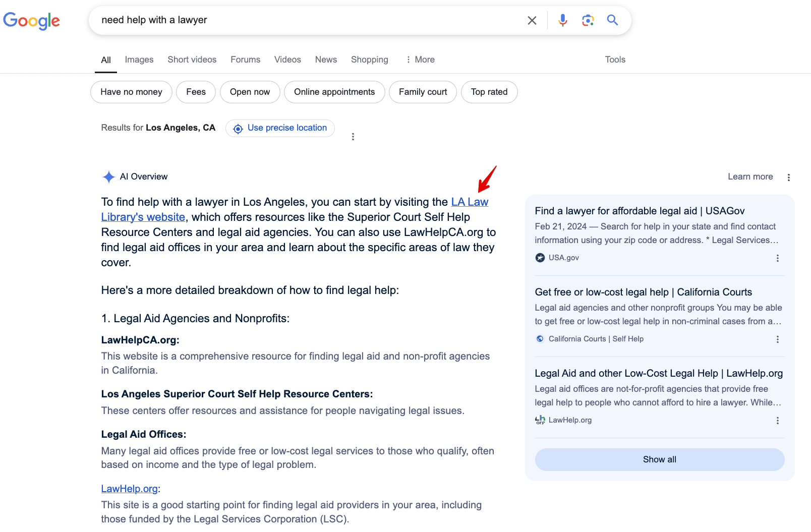
Task: Open location options three-dot menu
Action: click(x=353, y=137)
